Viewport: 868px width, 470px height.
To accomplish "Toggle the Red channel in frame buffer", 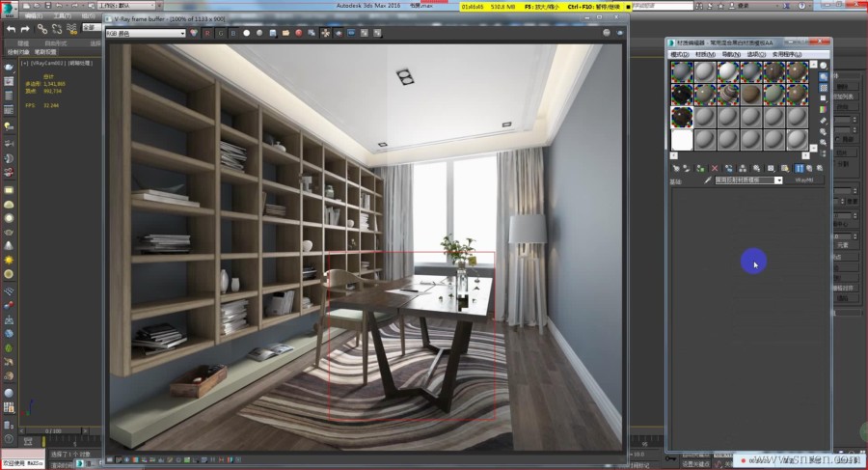I will (x=207, y=33).
